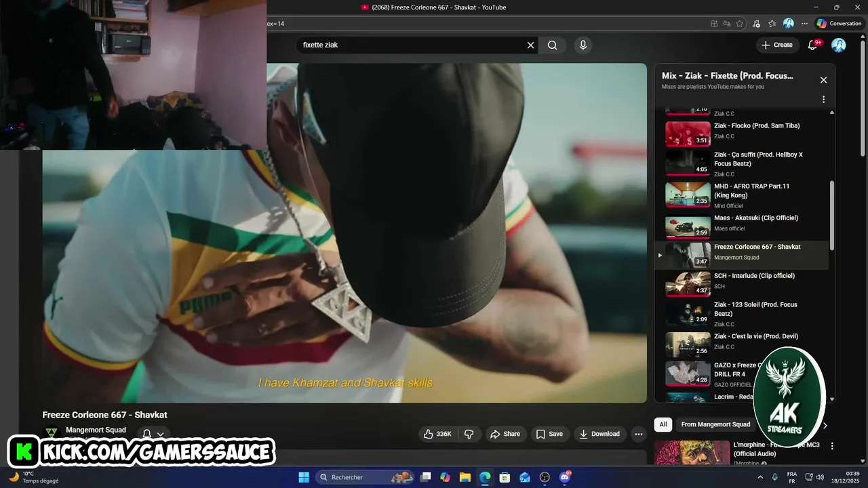Dislike the video
The width and height of the screenshot is (868, 488).
click(469, 434)
